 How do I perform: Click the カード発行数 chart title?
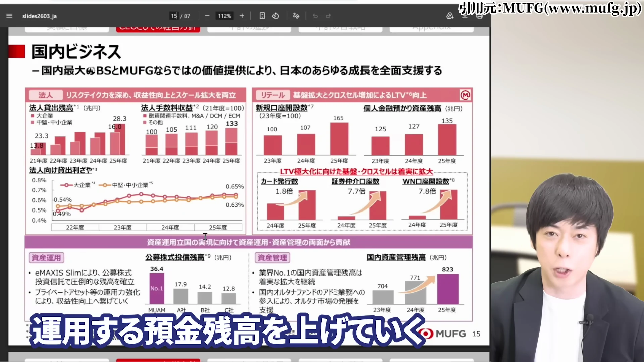279,181
